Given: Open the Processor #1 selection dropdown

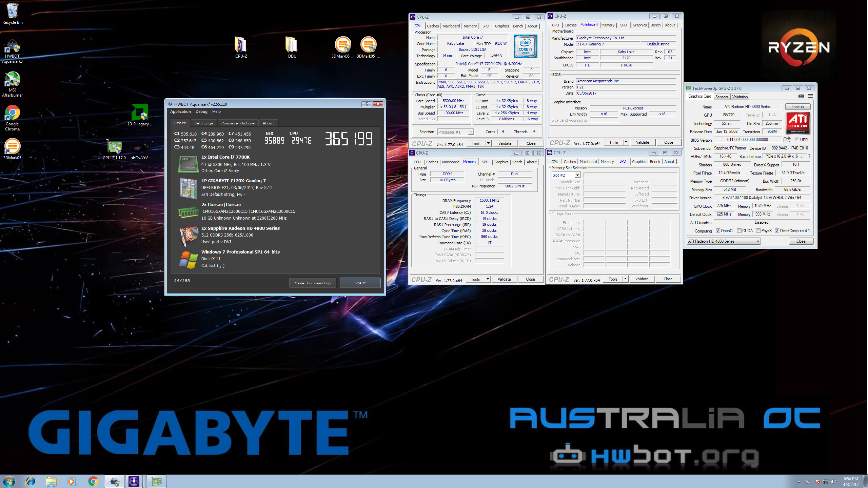Looking at the screenshot, I should (456, 132).
